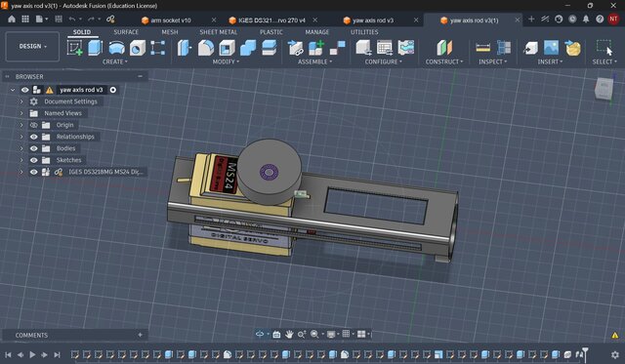This screenshot has width=625, height=364.
Task: Click the Configure Model icon
Action: (363, 48)
